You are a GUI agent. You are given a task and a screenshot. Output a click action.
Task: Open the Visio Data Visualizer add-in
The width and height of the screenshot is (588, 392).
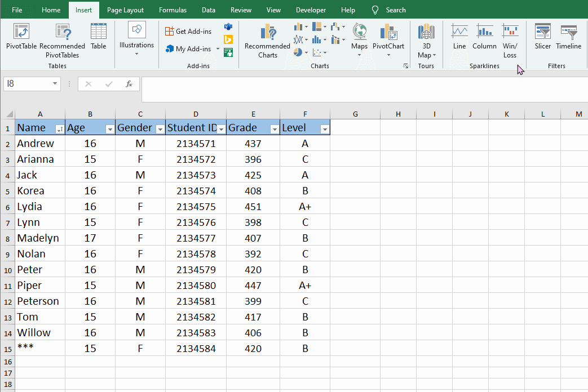pos(228,26)
